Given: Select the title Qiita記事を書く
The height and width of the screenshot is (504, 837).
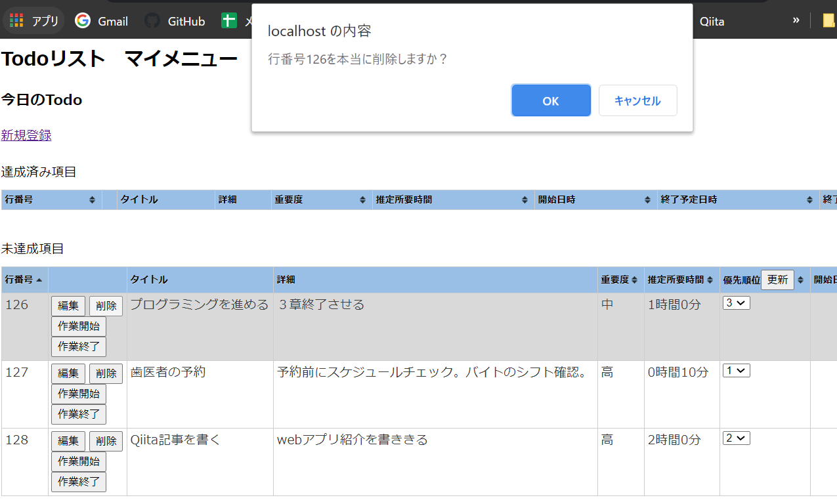Looking at the screenshot, I should [x=175, y=440].
